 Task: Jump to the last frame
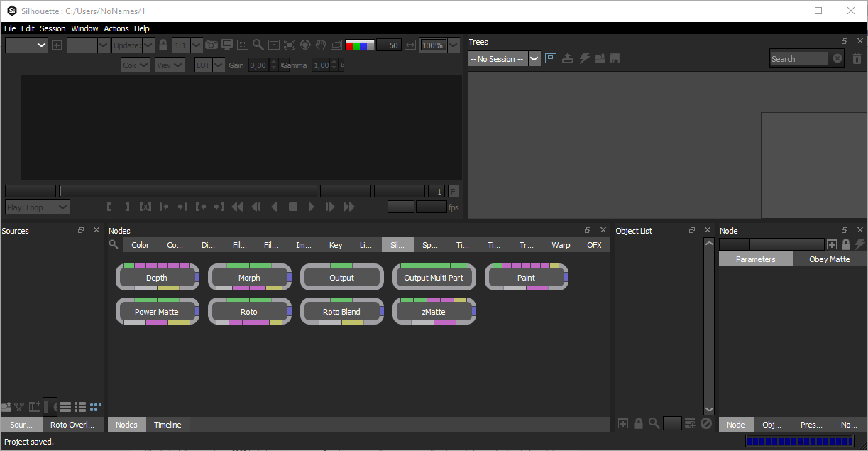click(348, 207)
